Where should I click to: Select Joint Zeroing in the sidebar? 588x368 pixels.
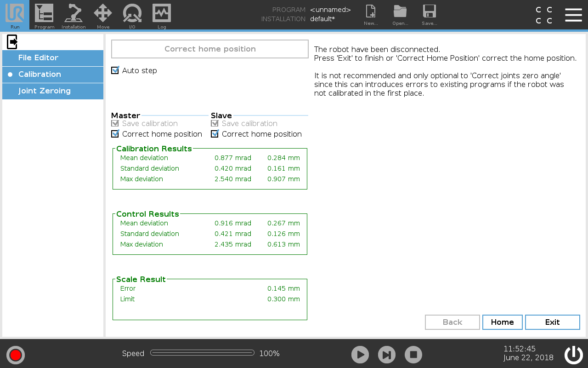click(53, 91)
